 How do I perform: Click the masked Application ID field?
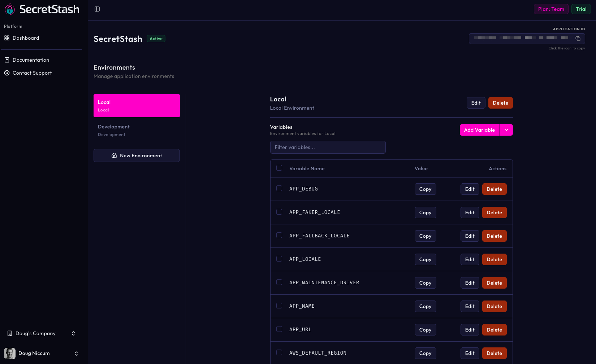[x=527, y=39]
